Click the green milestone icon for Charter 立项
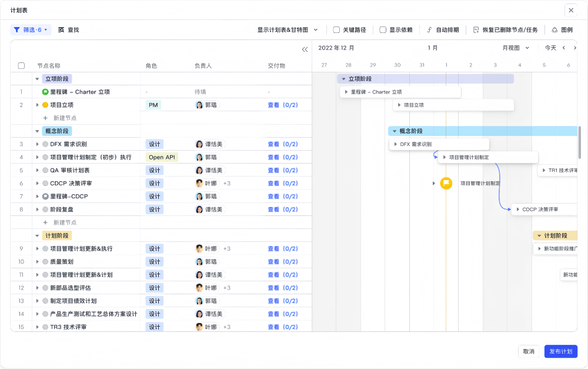 click(45, 92)
